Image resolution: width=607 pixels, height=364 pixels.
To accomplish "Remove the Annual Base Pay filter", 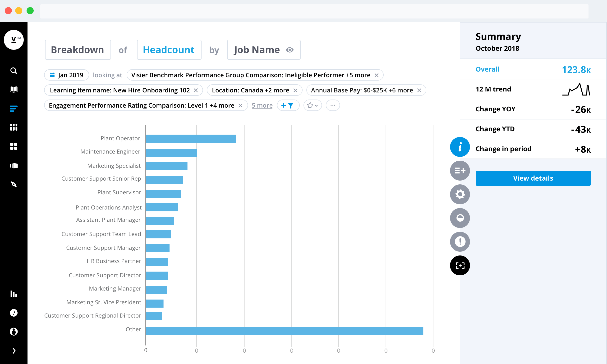I will pos(419,91).
